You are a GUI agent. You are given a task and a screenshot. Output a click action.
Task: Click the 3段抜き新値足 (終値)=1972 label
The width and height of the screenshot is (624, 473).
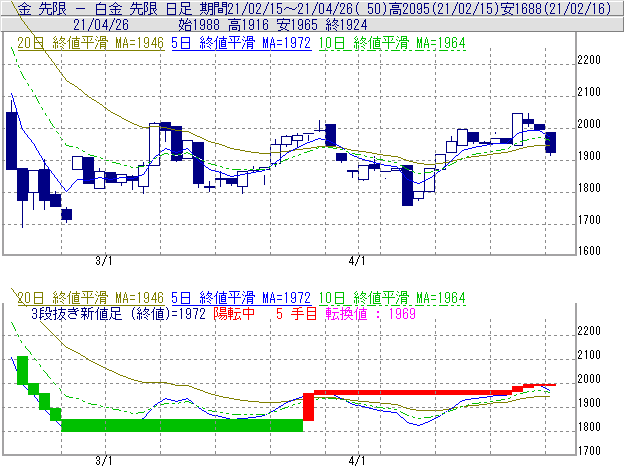pos(118,314)
